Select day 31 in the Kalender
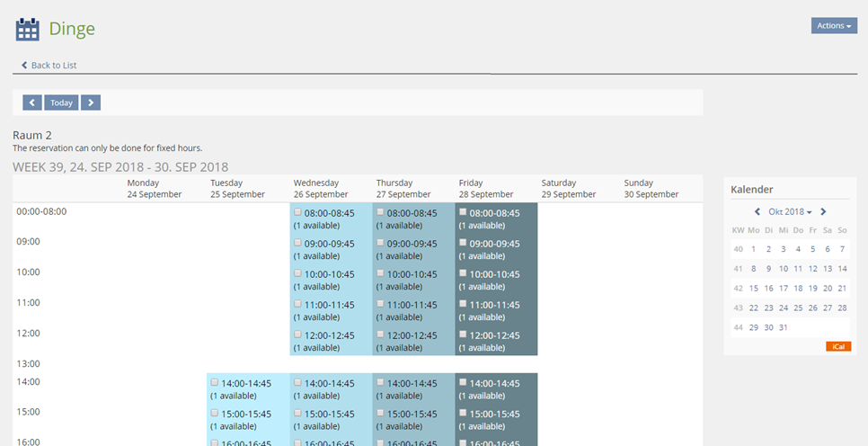Viewport: 868px width, 446px height. 783,327
